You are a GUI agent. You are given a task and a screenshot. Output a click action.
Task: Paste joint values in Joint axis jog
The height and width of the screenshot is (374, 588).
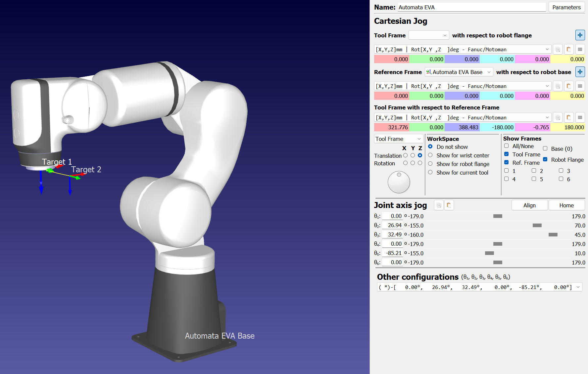(449, 205)
